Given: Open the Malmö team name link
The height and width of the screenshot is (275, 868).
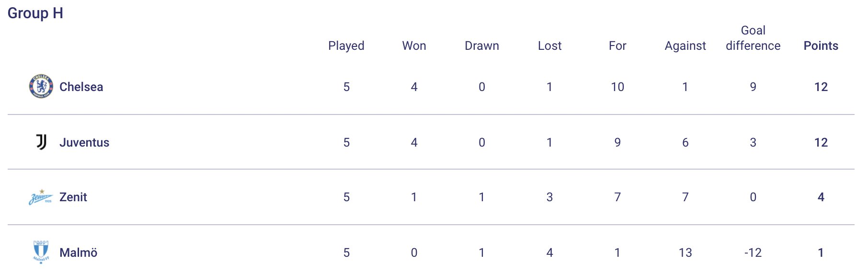Looking at the screenshot, I should [x=79, y=252].
